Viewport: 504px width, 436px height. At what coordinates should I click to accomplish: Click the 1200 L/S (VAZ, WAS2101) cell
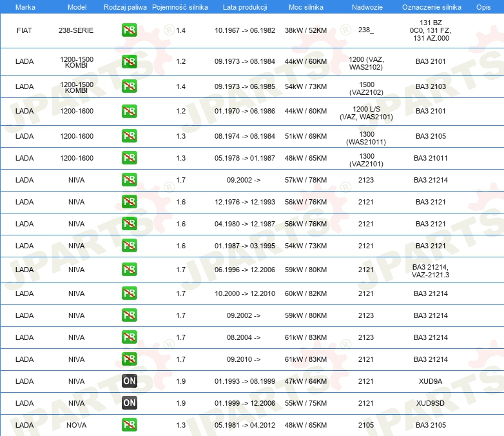(366, 113)
